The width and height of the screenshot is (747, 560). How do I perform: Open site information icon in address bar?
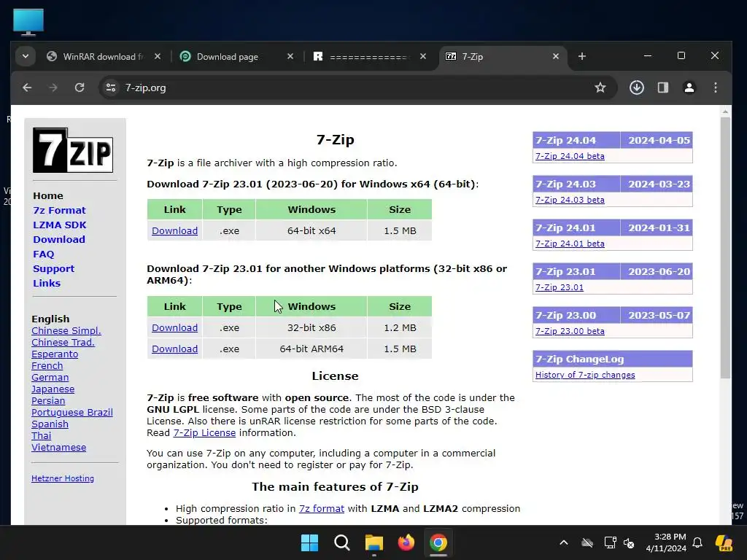click(111, 87)
